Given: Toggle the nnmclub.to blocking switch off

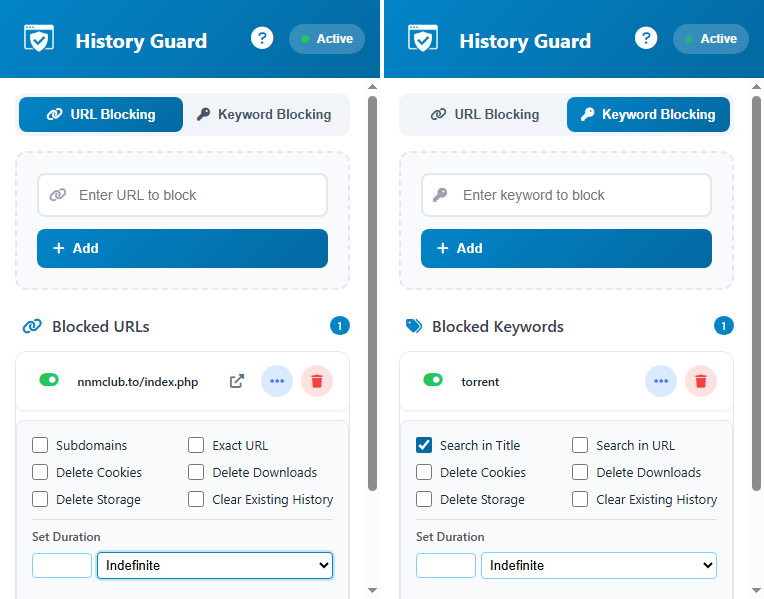Looking at the screenshot, I should pos(49,380).
